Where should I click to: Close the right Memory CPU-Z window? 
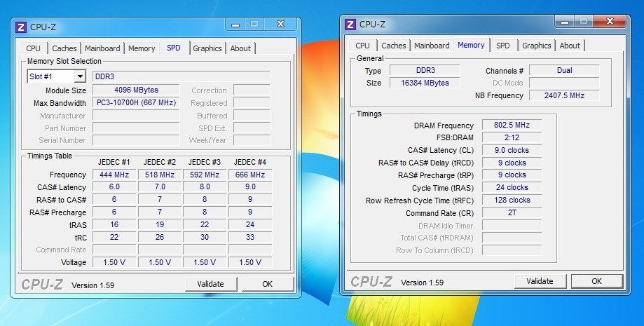610,21
